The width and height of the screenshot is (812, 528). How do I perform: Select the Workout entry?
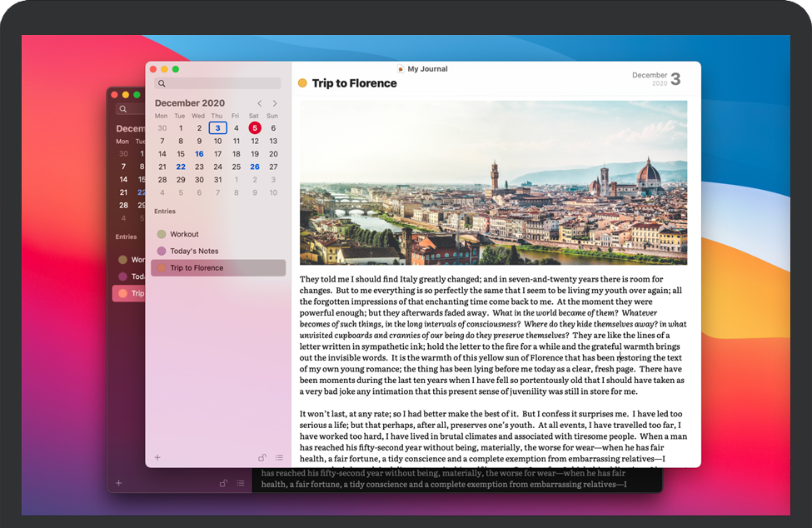point(184,235)
